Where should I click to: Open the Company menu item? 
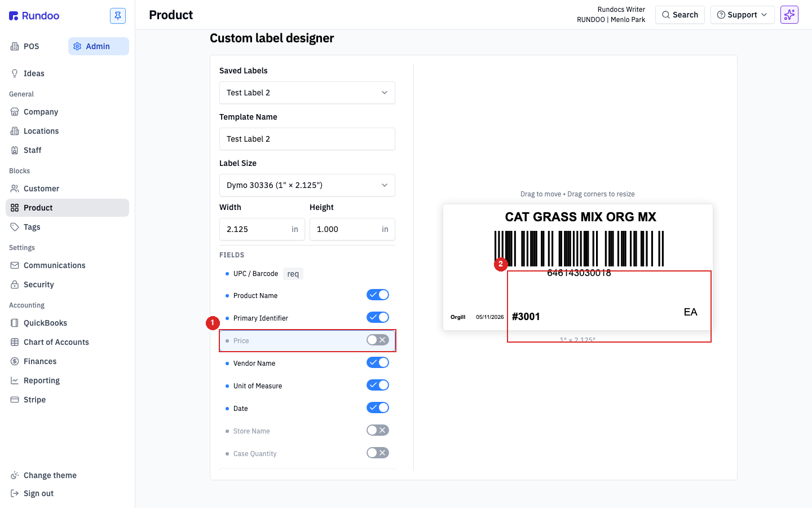click(x=67, y=112)
